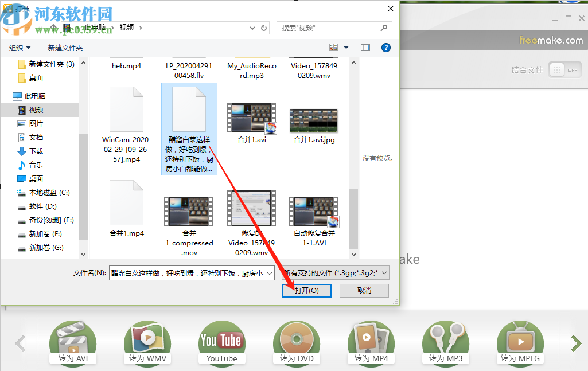The width and height of the screenshot is (588, 371).
Task: Click the 转为 MP4 conversion icon
Action: click(x=371, y=343)
